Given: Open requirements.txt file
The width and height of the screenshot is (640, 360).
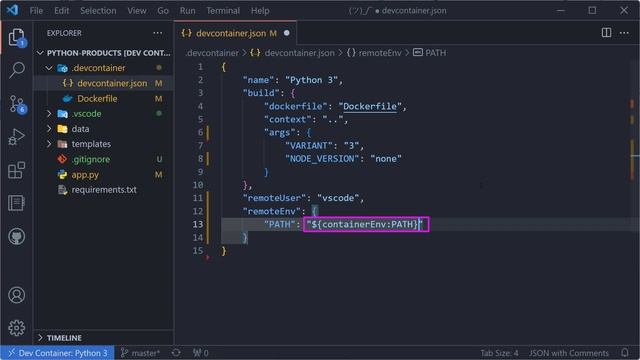Looking at the screenshot, I should tap(103, 190).
